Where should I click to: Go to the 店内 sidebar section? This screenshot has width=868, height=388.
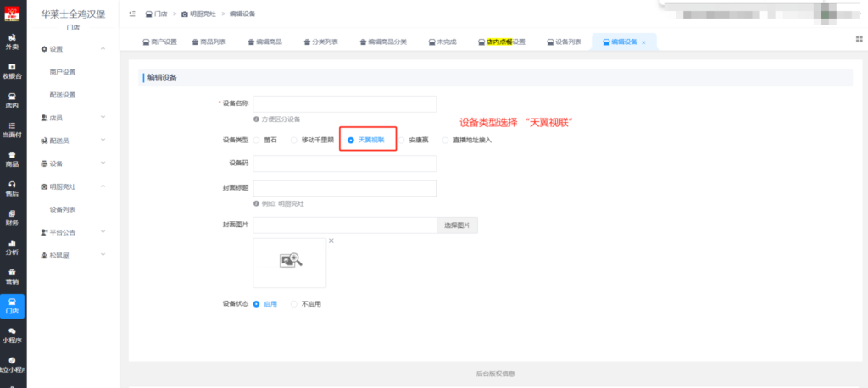[x=12, y=101]
